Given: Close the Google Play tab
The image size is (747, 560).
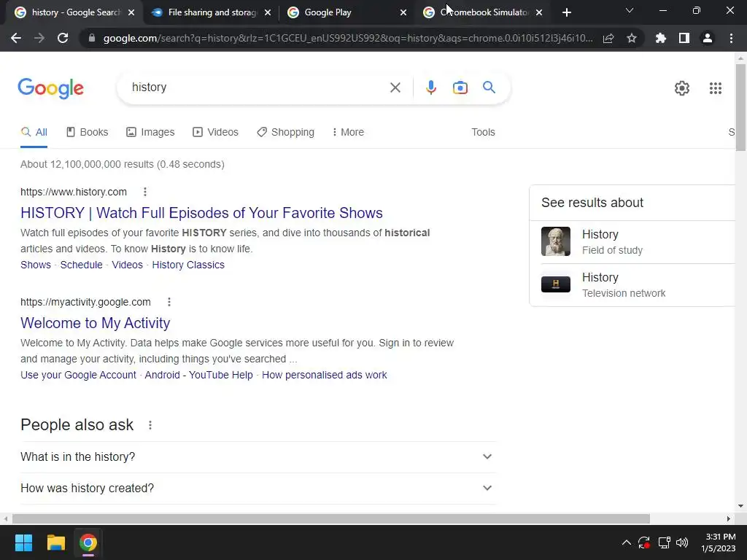Looking at the screenshot, I should pyautogui.click(x=403, y=12).
